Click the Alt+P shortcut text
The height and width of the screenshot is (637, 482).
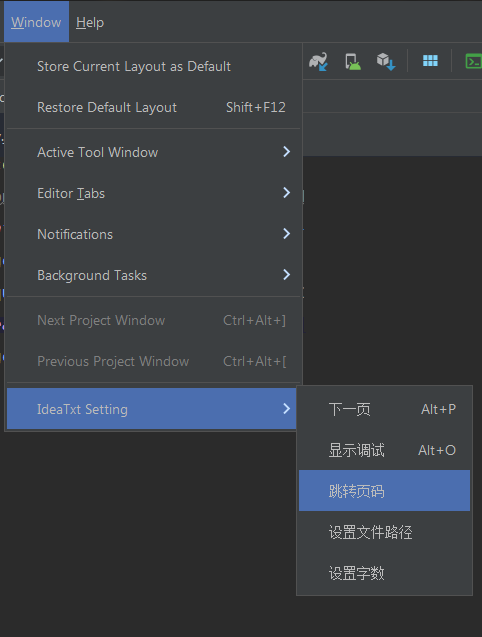click(x=438, y=409)
